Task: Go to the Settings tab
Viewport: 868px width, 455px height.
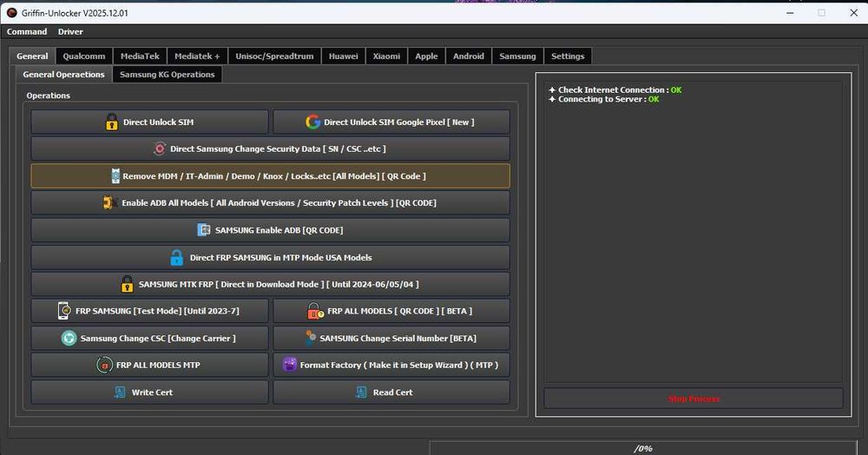Action: coord(568,56)
